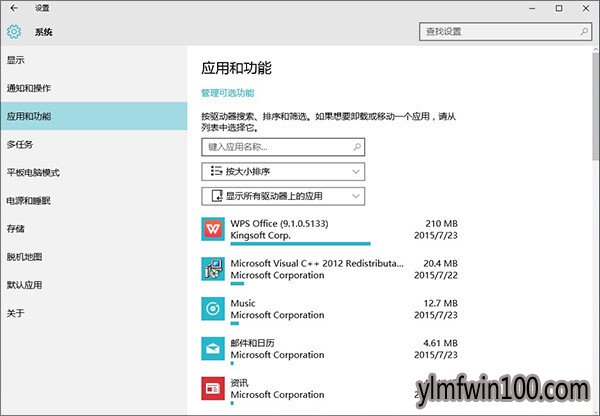600x416 pixels.
Task: Click the sort icon in 按大小排序 box
Action: click(x=217, y=171)
